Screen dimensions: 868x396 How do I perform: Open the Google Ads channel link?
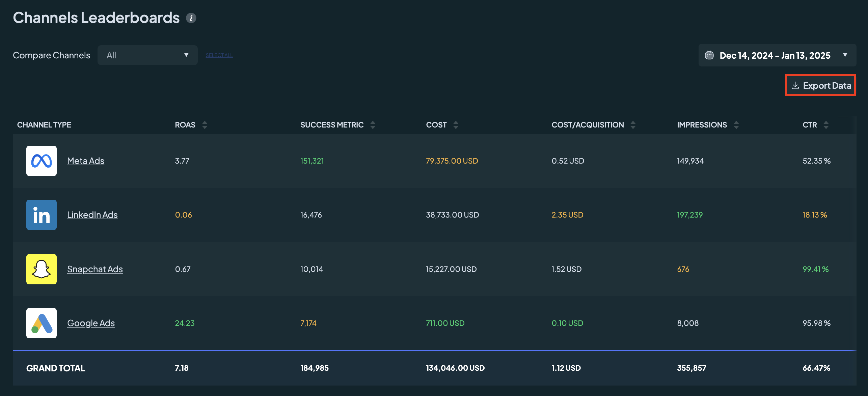tap(91, 323)
